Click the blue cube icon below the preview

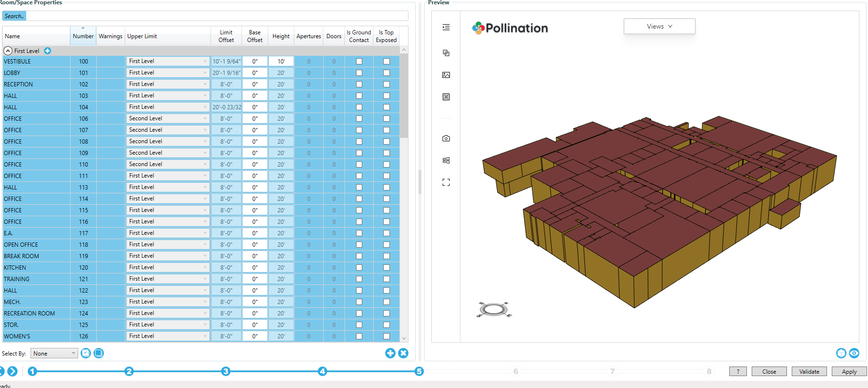click(841, 353)
